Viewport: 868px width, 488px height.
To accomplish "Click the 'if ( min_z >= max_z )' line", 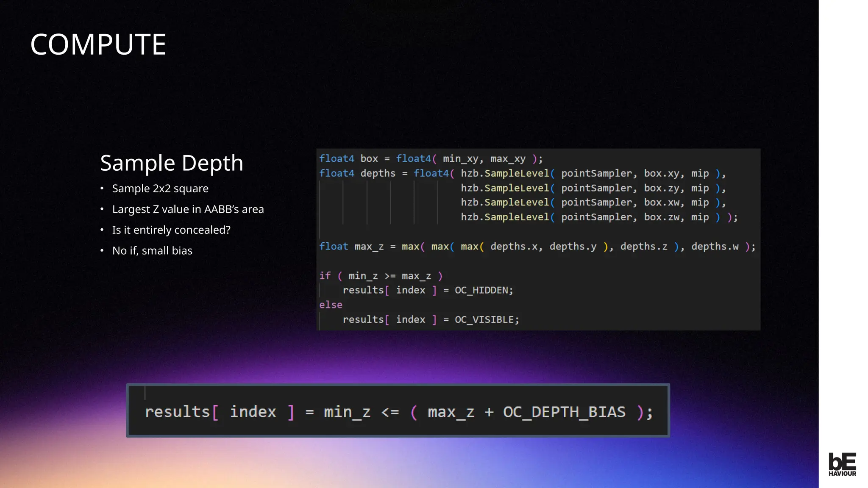I will 381,276.
